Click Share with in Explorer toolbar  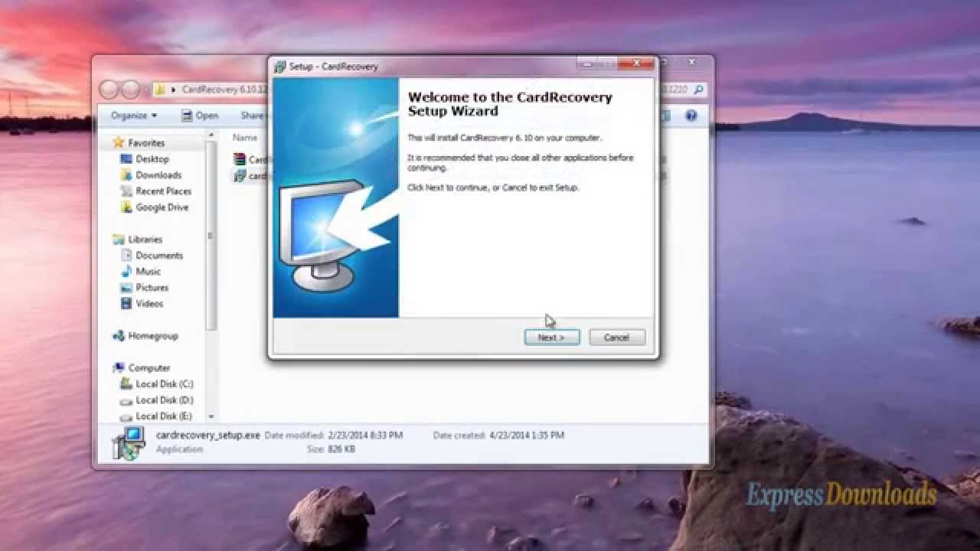pos(253,116)
